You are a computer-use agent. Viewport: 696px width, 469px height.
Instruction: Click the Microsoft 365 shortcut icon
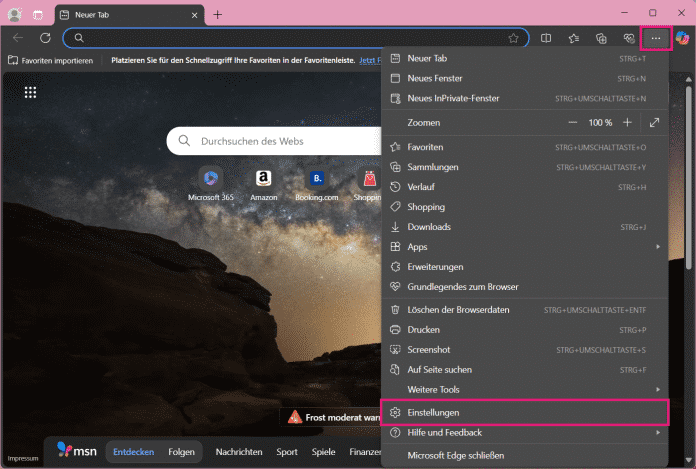pos(211,179)
